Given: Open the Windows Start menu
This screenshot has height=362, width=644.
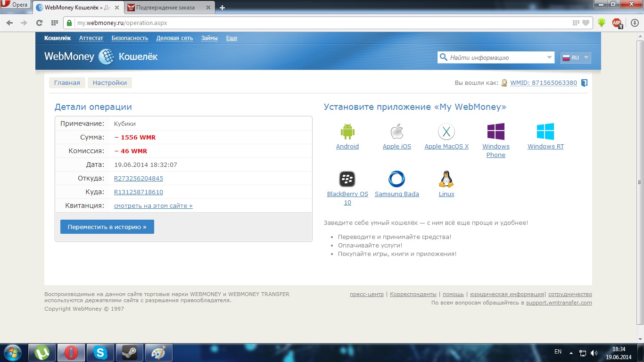Looking at the screenshot, I should [x=13, y=353].
